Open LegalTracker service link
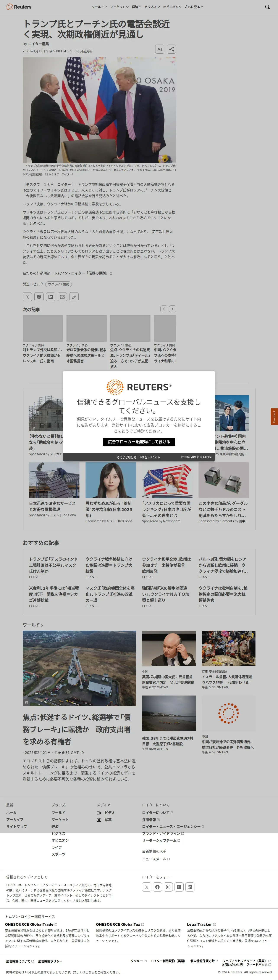Screen dimensions: 278x980 (201, 924)
